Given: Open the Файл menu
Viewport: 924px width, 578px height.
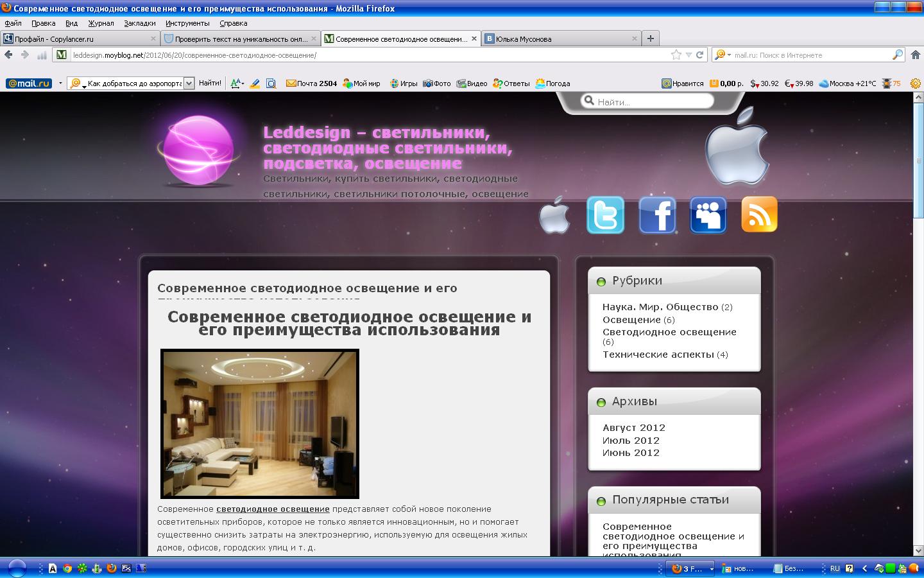Looking at the screenshot, I should point(13,23).
